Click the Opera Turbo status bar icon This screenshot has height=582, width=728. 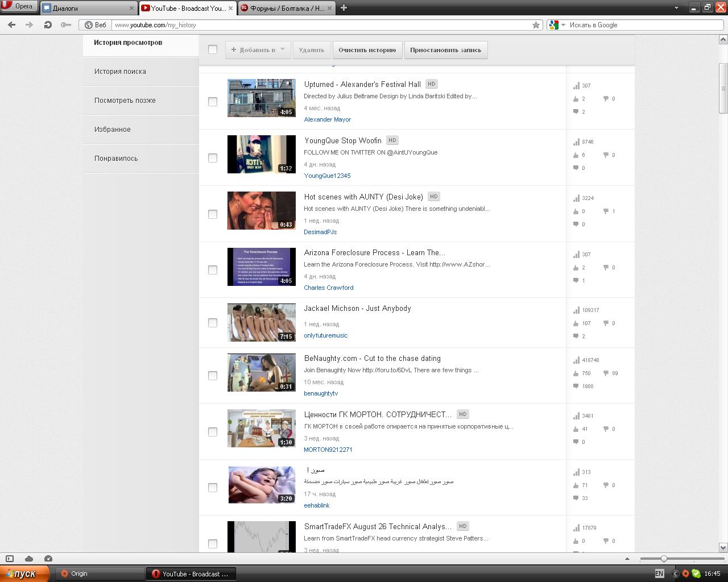tap(48, 559)
